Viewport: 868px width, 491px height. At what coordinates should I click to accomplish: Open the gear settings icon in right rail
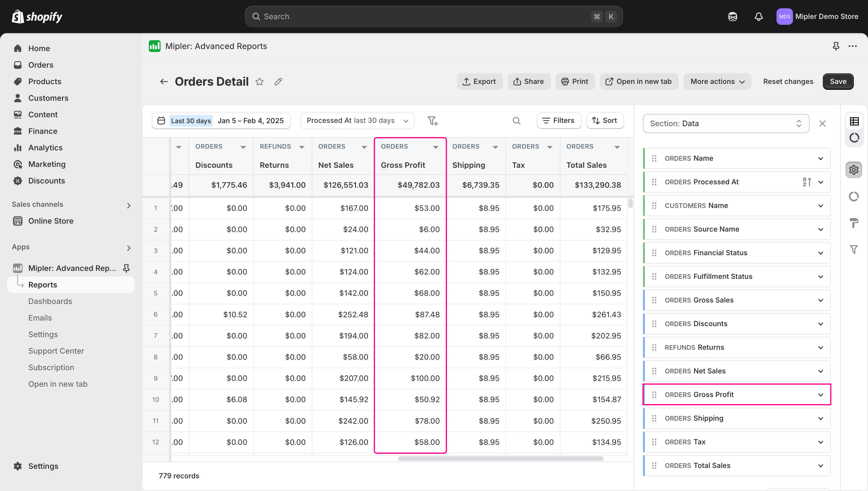[x=854, y=170]
